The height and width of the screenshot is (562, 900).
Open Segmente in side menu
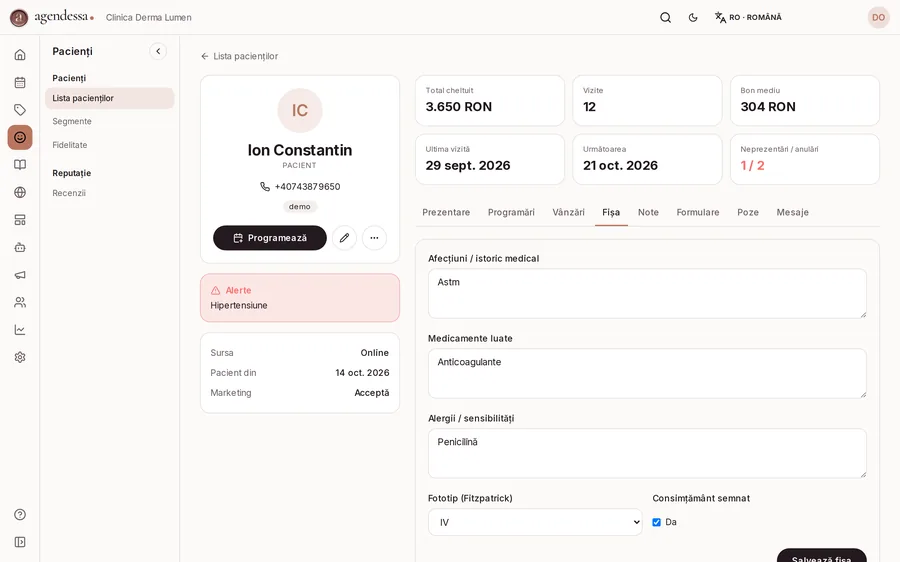72,122
